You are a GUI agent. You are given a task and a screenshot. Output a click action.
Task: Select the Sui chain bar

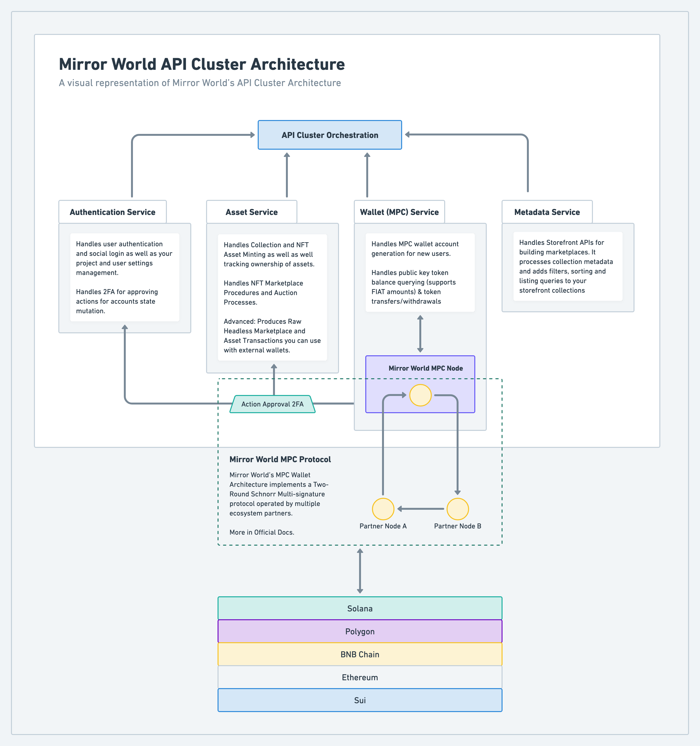[360, 700]
